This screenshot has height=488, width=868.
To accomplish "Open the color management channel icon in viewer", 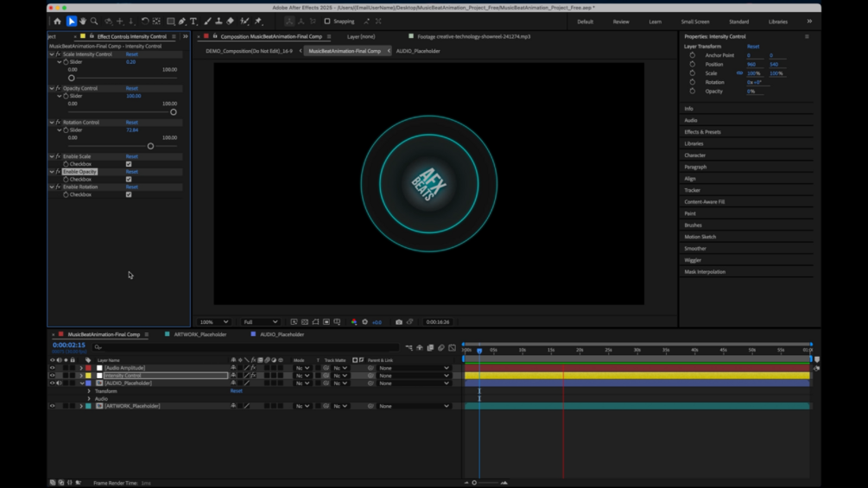I will [354, 322].
